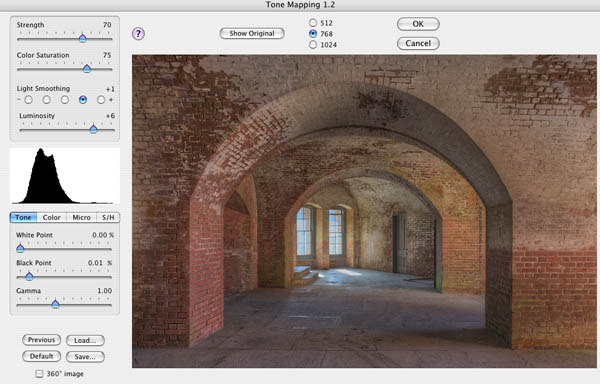Confirm with the OK button
Image resolution: width=600 pixels, height=384 pixels.
[418, 24]
